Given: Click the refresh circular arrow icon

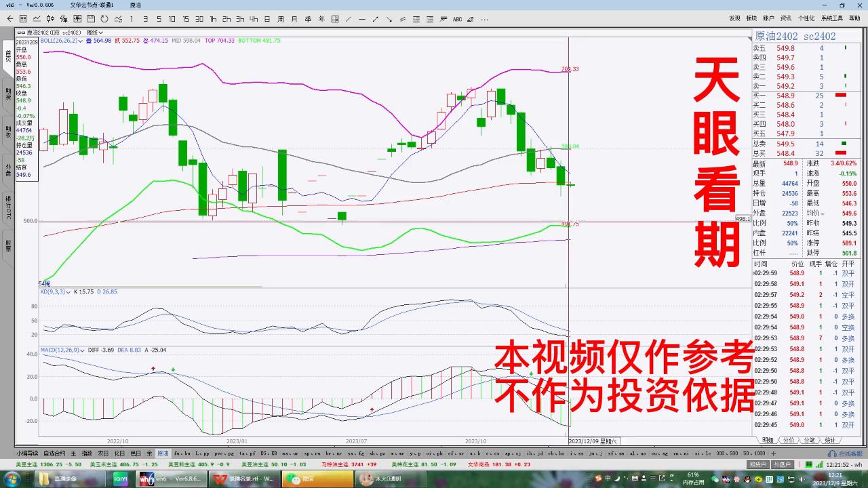Looking at the screenshot, I should [104, 19].
